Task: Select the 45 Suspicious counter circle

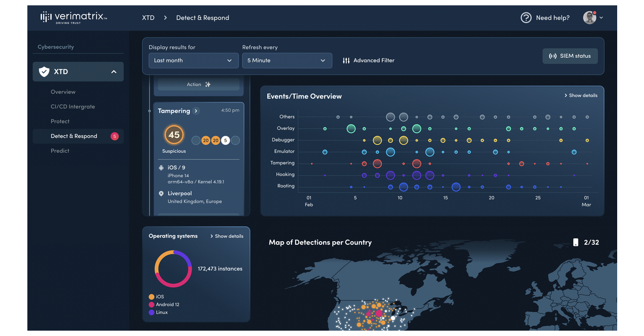Action: point(173,135)
